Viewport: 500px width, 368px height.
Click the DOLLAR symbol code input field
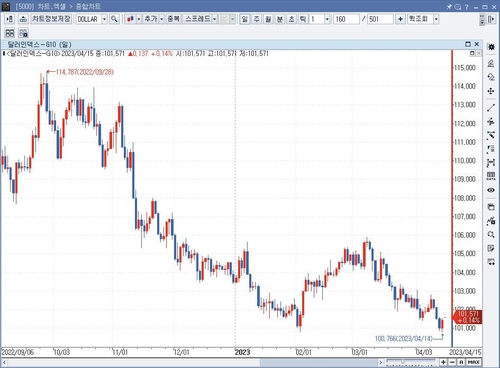coord(89,19)
